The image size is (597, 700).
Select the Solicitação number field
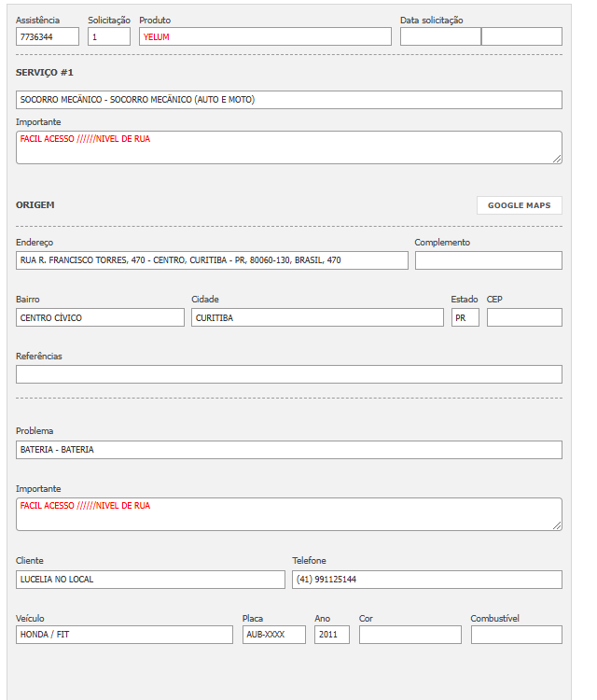pos(109,36)
